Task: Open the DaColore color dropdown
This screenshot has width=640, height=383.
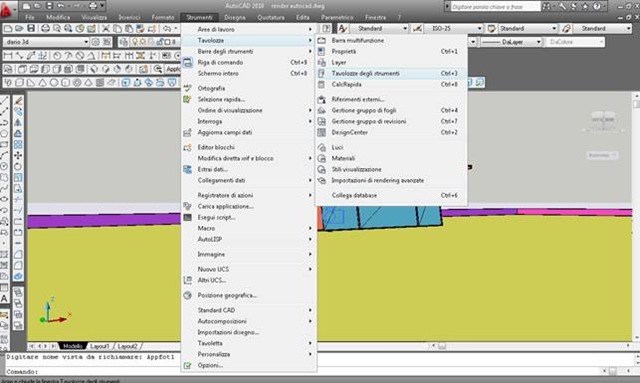Action: (x=575, y=42)
